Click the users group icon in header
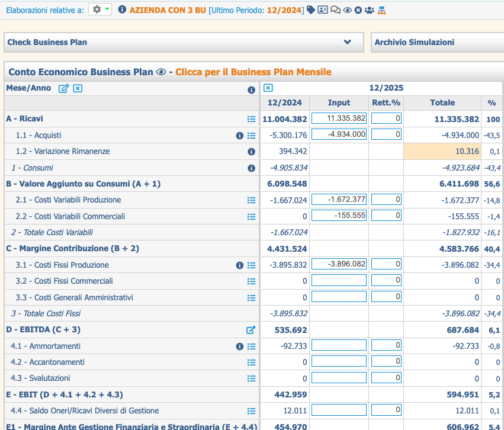Screen dimensions: 504x430 [x=370, y=10]
